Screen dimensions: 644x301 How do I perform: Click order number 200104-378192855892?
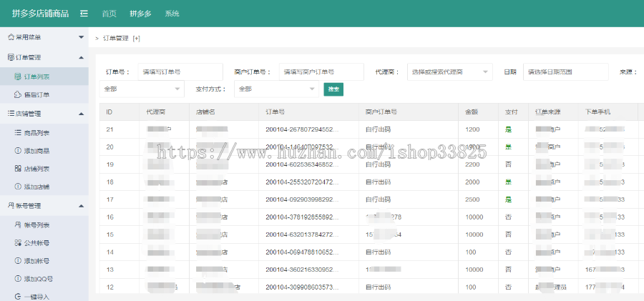(302, 217)
